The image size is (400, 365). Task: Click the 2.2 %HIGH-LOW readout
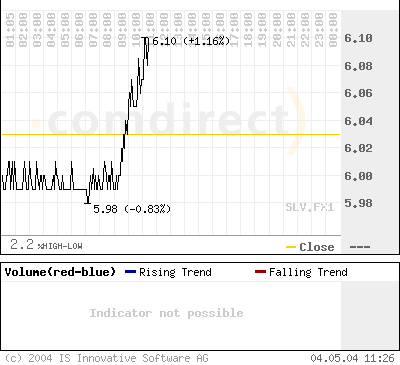46,245
